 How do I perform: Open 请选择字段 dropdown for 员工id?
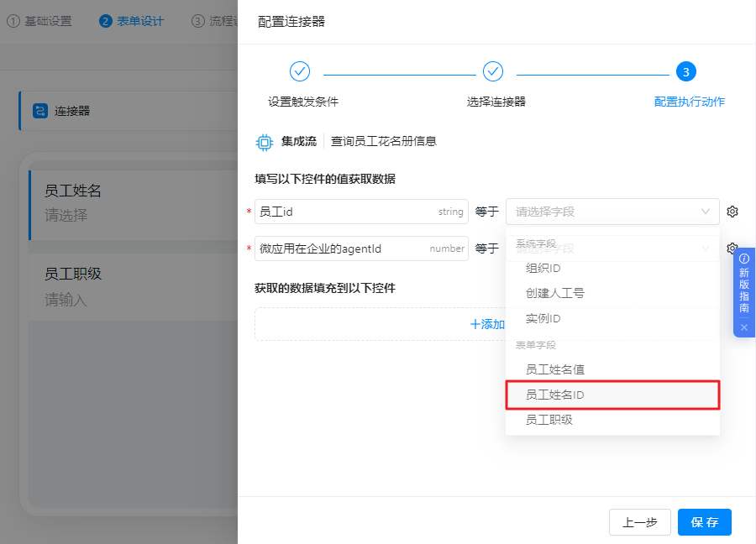click(612, 212)
